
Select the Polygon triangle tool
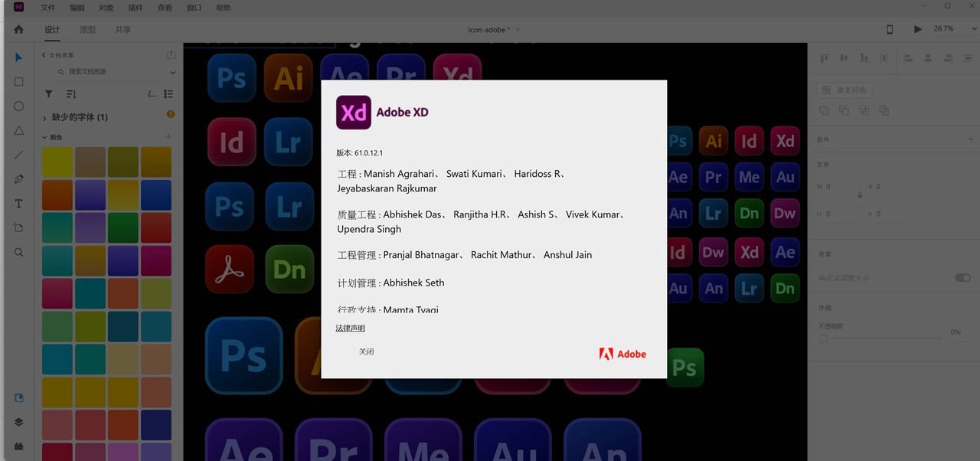(x=19, y=131)
